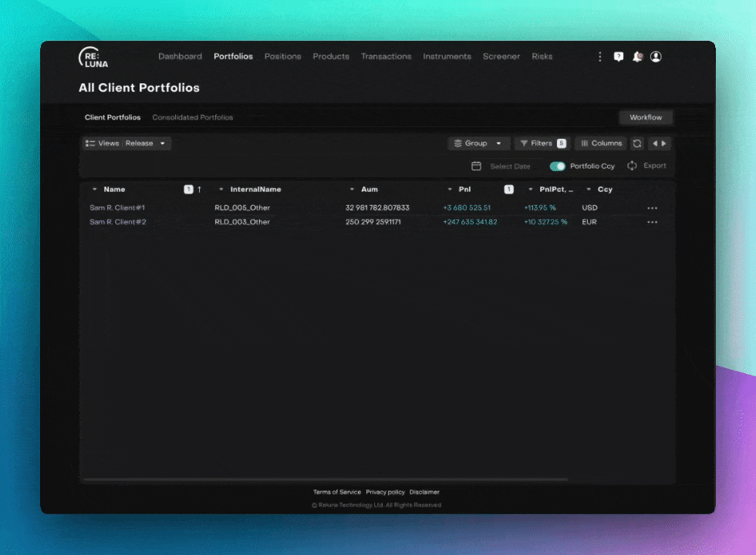
Task: Open the user profile avatar icon
Action: click(x=656, y=57)
